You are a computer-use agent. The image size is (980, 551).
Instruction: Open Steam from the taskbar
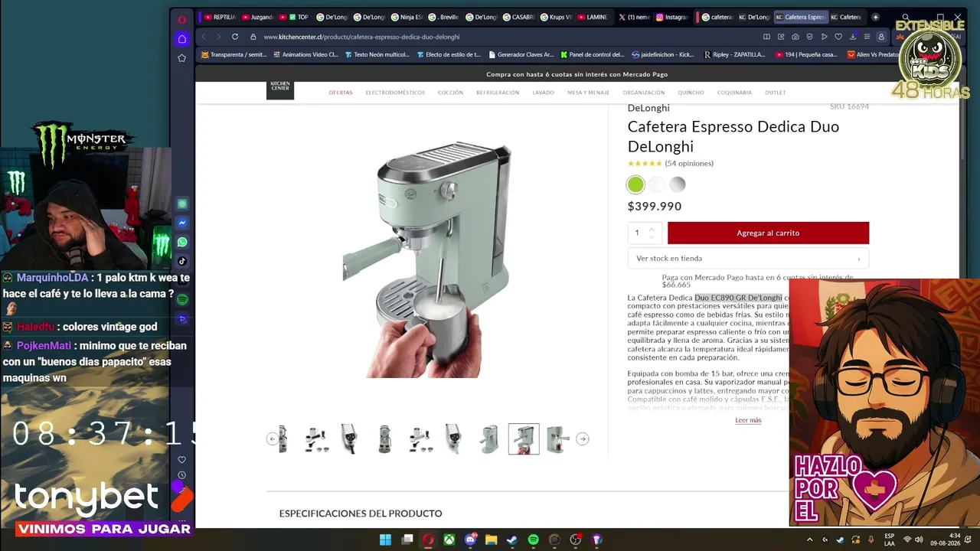pyautogui.click(x=512, y=540)
